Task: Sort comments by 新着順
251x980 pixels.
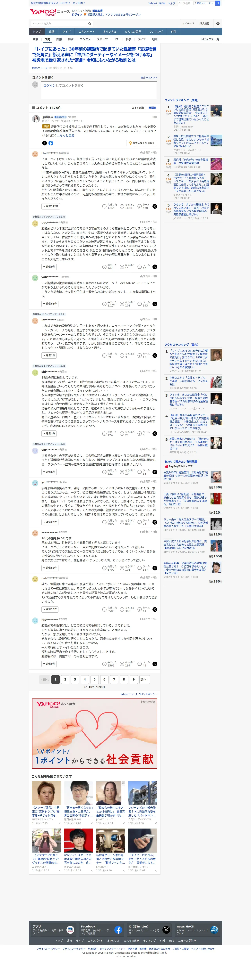Action: click(x=152, y=108)
